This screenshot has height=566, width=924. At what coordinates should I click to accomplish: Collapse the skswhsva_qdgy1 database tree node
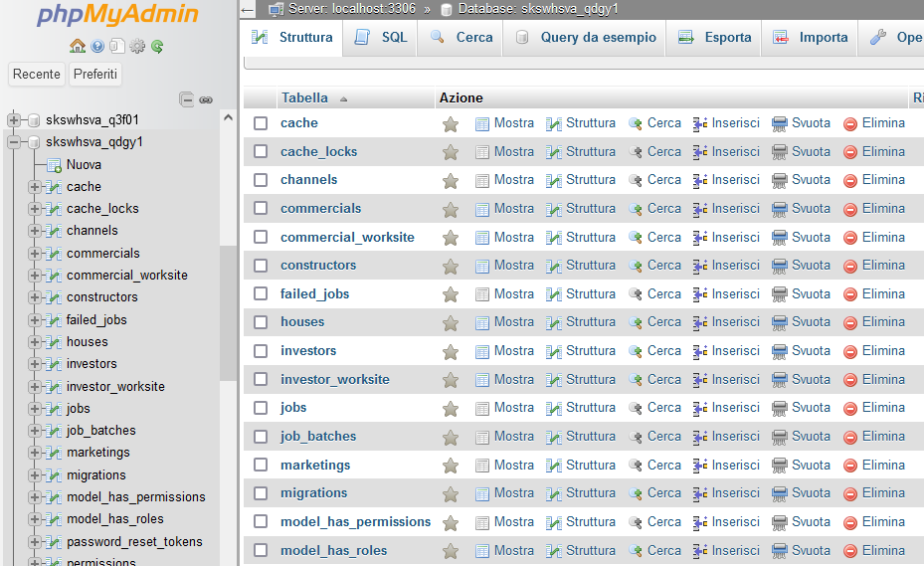click(14, 142)
